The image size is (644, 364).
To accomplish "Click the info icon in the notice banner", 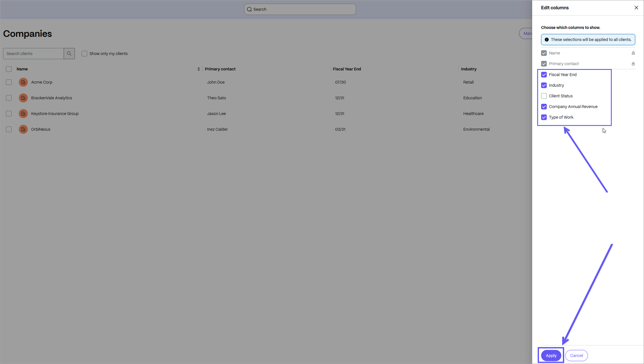I will (547, 39).
